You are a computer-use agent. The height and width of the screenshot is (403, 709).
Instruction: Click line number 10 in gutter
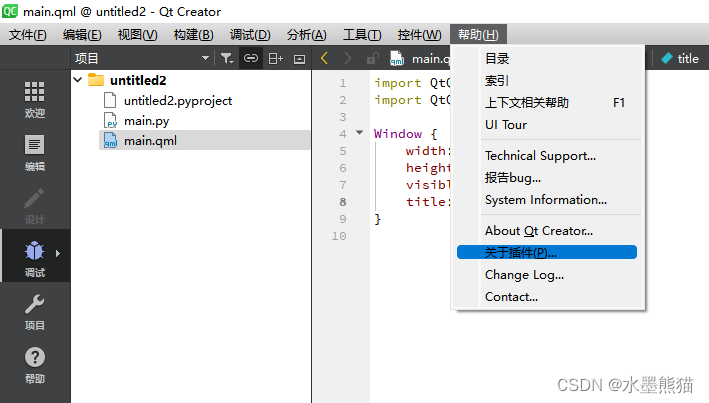339,236
